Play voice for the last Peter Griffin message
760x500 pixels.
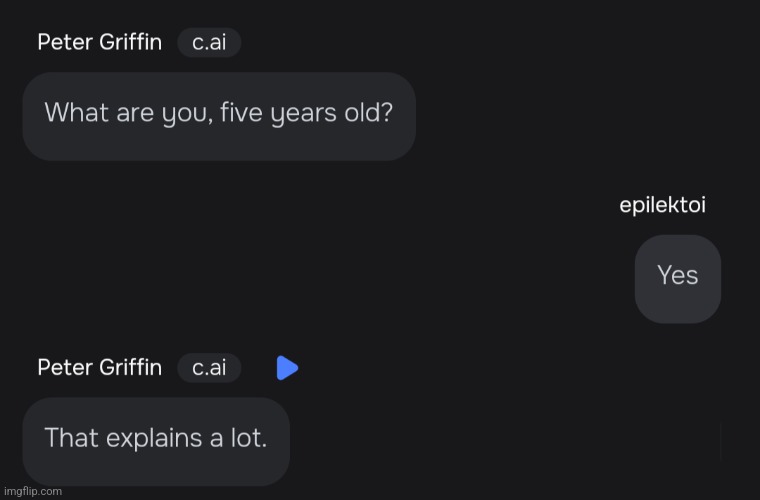(287, 368)
